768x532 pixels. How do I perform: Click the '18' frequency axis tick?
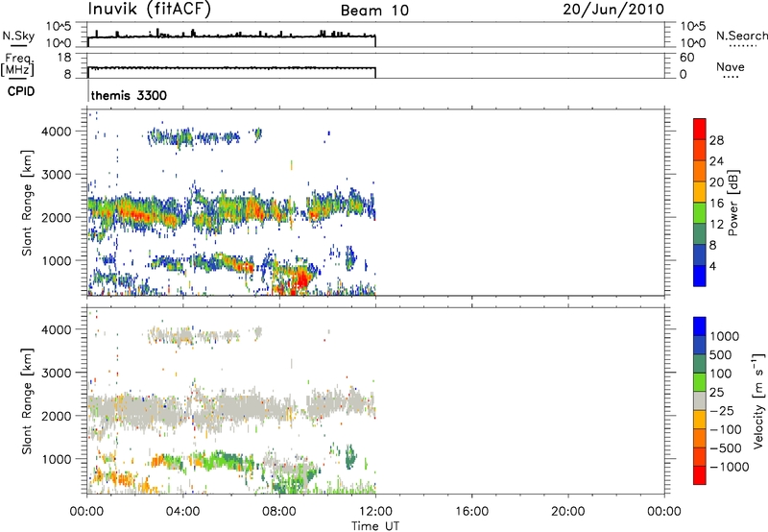(63, 58)
